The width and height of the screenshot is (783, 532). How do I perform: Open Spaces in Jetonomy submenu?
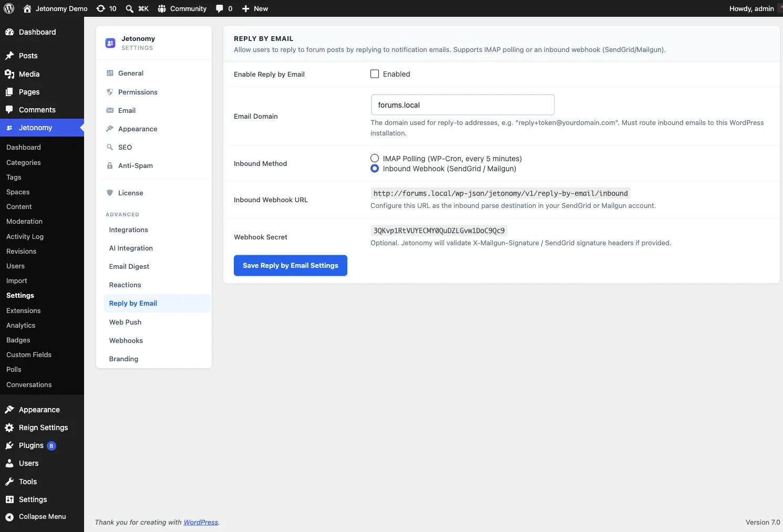18,192
